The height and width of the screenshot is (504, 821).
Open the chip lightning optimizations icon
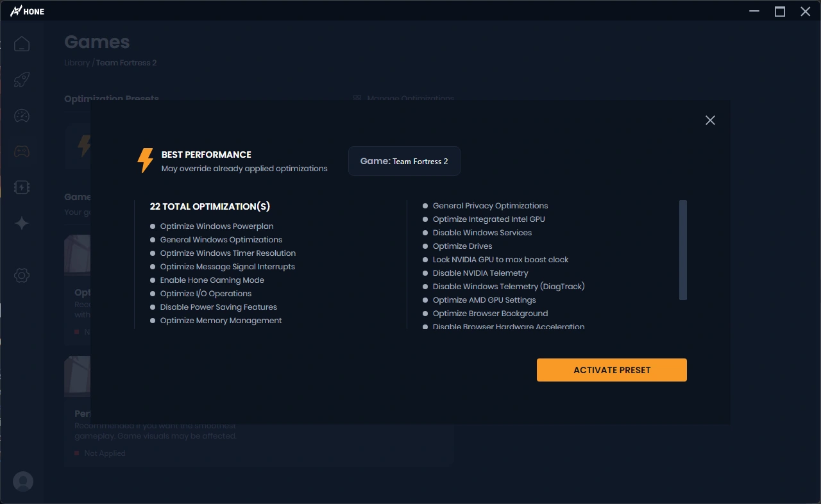click(22, 187)
